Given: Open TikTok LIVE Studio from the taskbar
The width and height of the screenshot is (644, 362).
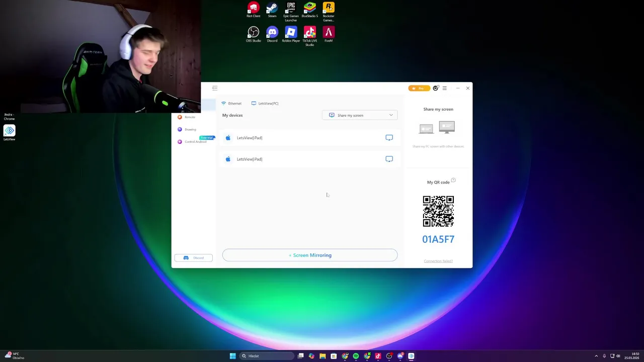Looking at the screenshot, I should click(378, 356).
